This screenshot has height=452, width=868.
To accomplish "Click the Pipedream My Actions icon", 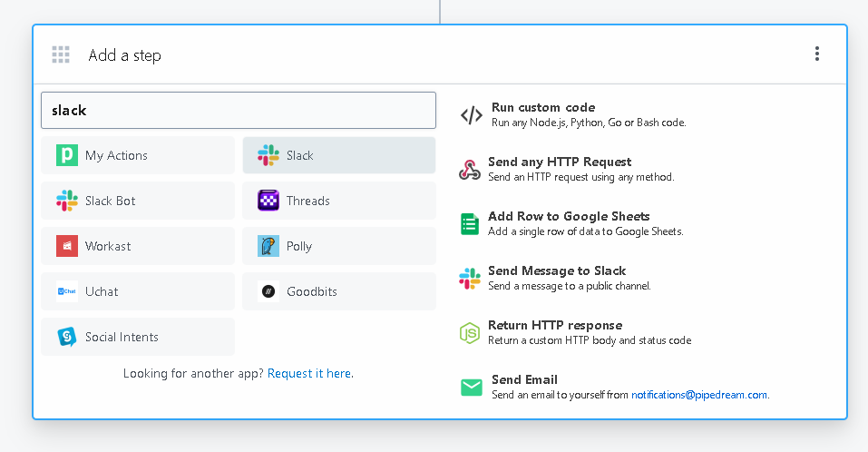I will tap(67, 155).
